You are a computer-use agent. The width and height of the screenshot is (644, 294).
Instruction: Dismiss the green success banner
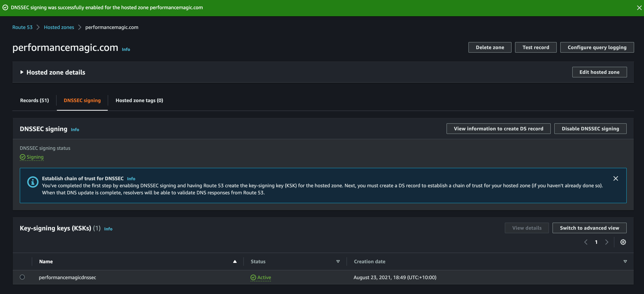click(x=639, y=8)
